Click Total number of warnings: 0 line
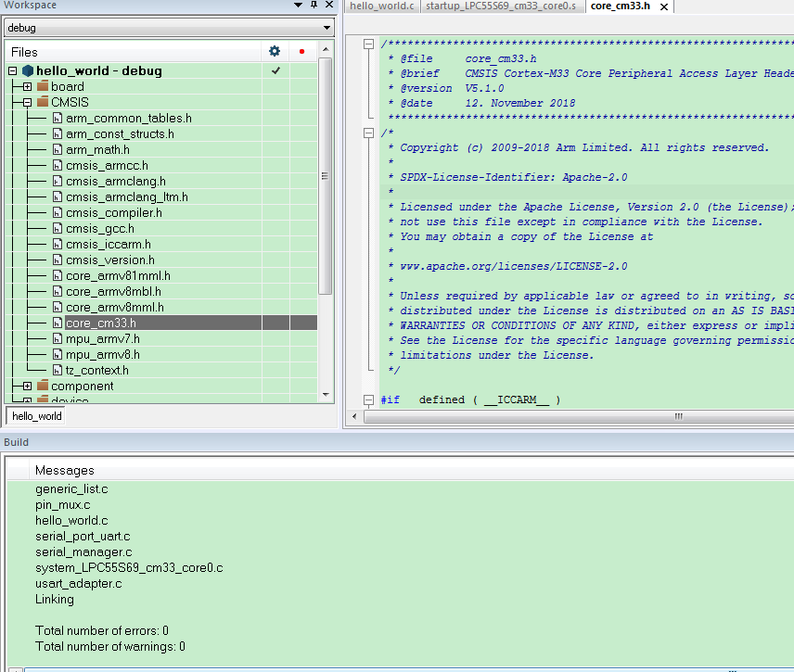The image size is (794, 672). [109, 646]
